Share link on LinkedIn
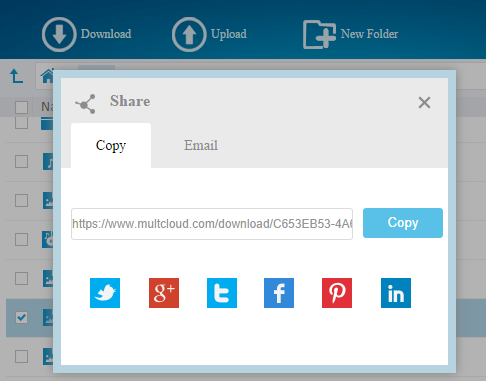The width and height of the screenshot is (486, 381). 396,293
